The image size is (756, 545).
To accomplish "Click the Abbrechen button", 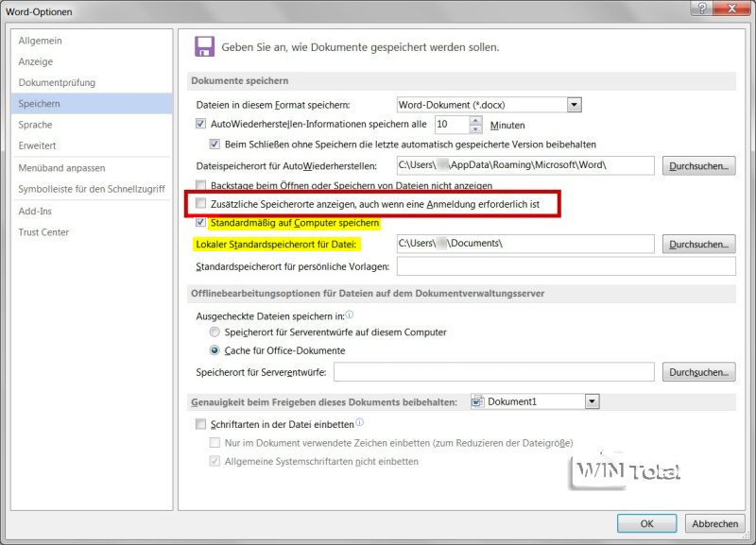I will [x=715, y=523].
